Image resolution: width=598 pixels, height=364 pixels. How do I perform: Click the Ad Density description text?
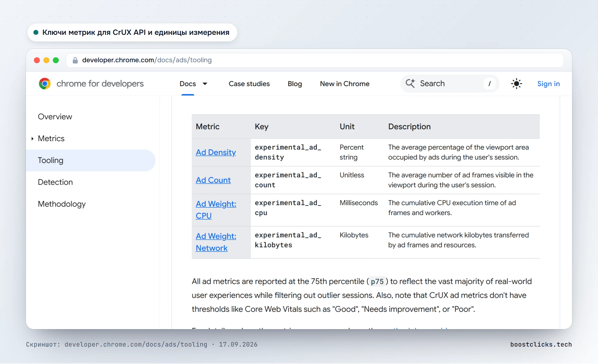458,152
